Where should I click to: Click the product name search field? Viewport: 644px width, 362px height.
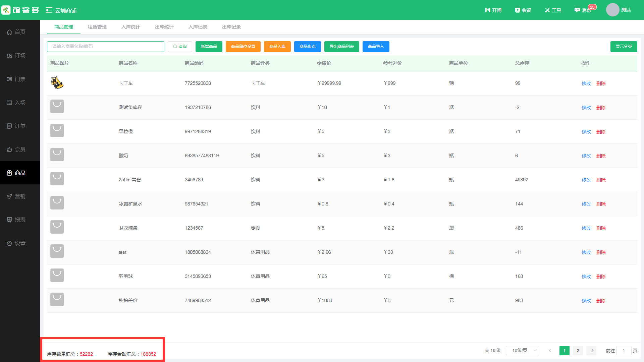[105, 47]
